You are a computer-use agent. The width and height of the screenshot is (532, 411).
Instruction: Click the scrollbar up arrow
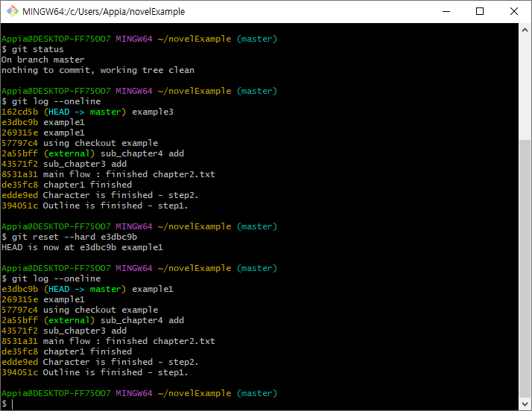tap(525, 30)
